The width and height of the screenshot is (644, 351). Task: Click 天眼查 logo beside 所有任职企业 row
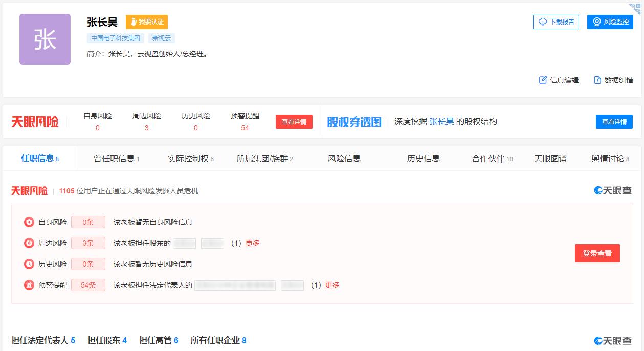click(613, 341)
